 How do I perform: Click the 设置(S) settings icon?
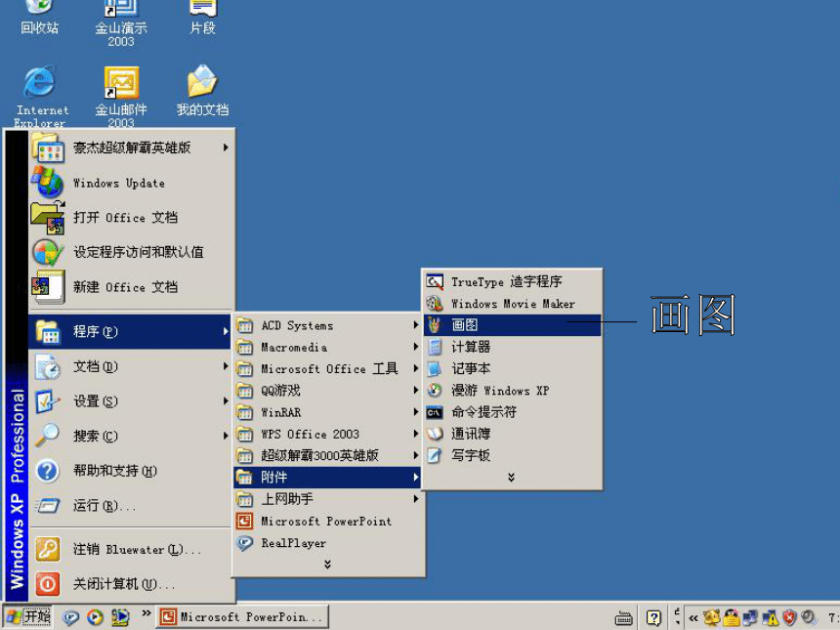(x=48, y=401)
